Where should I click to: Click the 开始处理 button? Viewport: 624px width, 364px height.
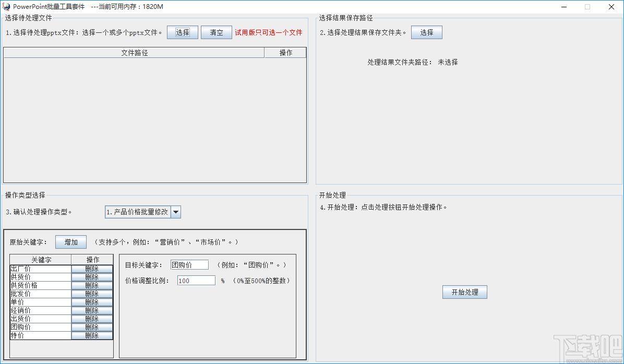(x=465, y=292)
